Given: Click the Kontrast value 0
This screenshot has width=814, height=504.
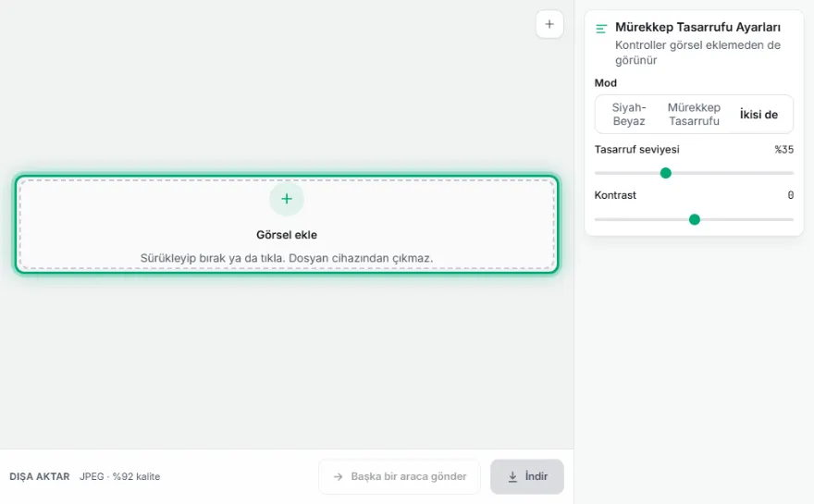Looking at the screenshot, I should click(x=791, y=195).
